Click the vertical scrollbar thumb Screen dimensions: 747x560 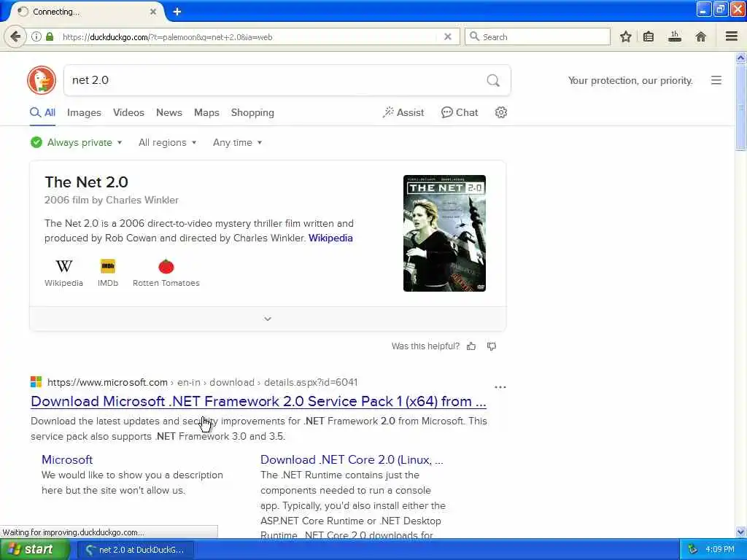tap(740, 107)
